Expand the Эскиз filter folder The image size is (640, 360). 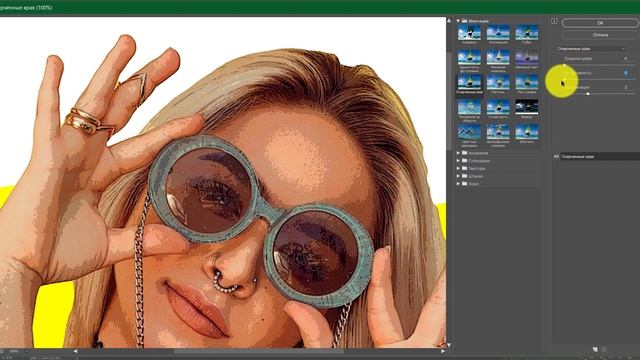[x=458, y=184]
